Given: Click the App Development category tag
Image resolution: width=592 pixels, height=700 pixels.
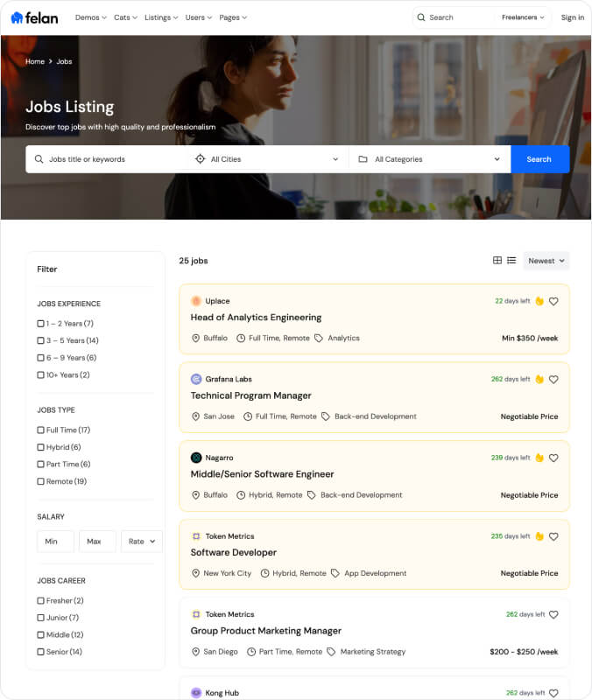Looking at the screenshot, I should [376, 573].
